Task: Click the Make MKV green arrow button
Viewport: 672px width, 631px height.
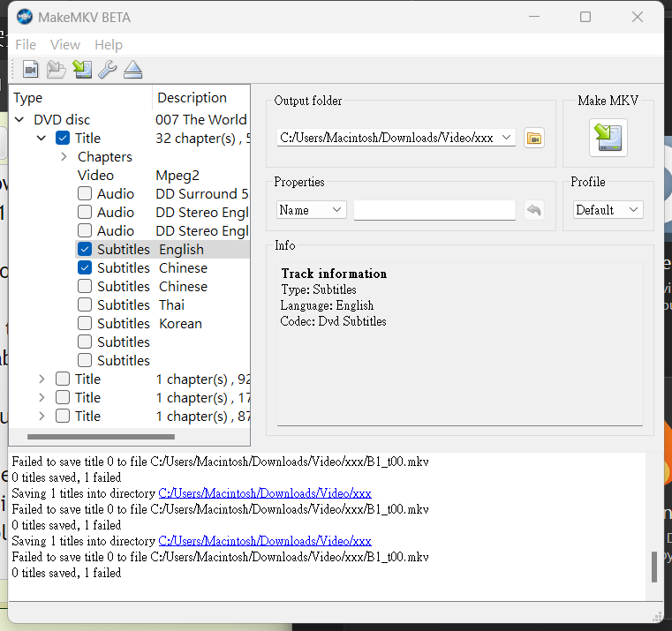Action: 608,138
